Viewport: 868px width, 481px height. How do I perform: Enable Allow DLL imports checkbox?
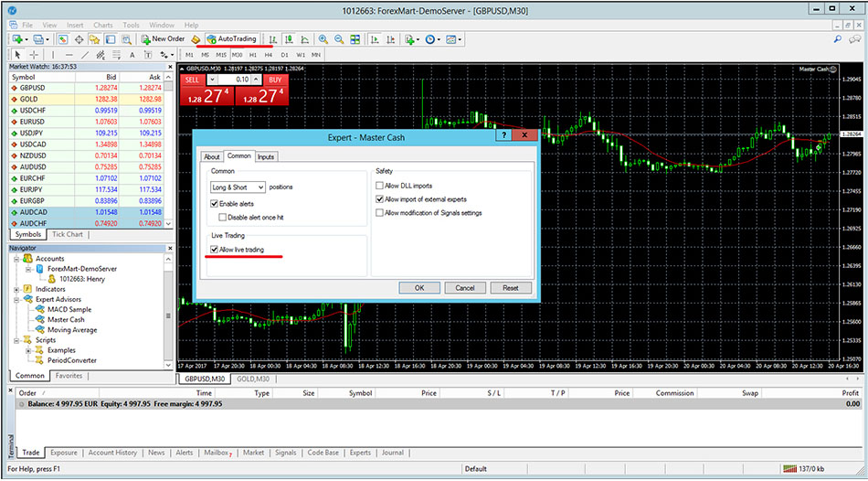coord(380,186)
